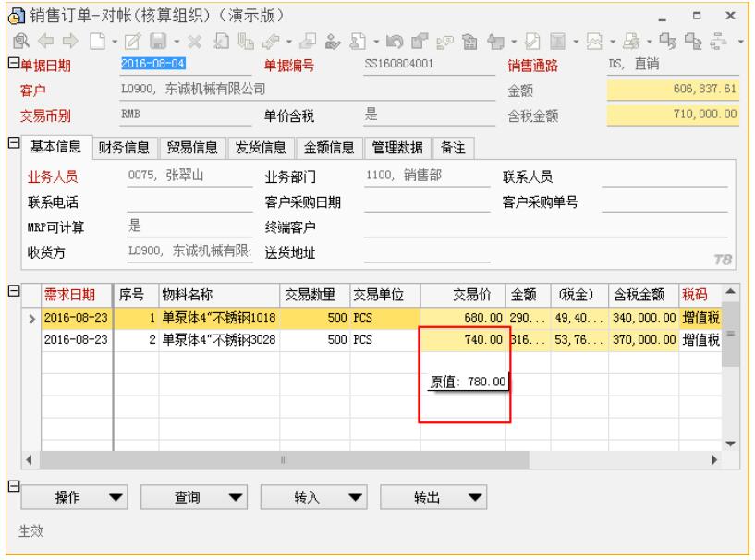This screenshot has width=755, height=560.
Task: Click the 交易价 column header
Action: tap(469, 295)
